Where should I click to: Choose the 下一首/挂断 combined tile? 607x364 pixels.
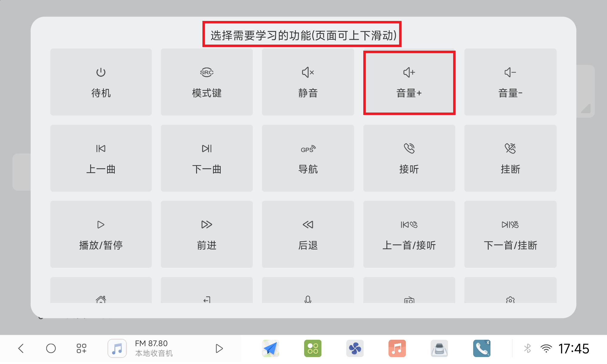tap(510, 234)
